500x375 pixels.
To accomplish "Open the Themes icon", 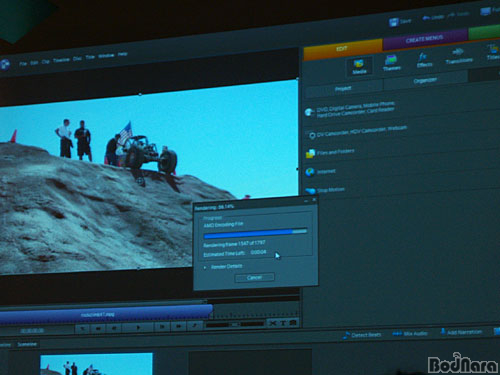I will click(391, 63).
